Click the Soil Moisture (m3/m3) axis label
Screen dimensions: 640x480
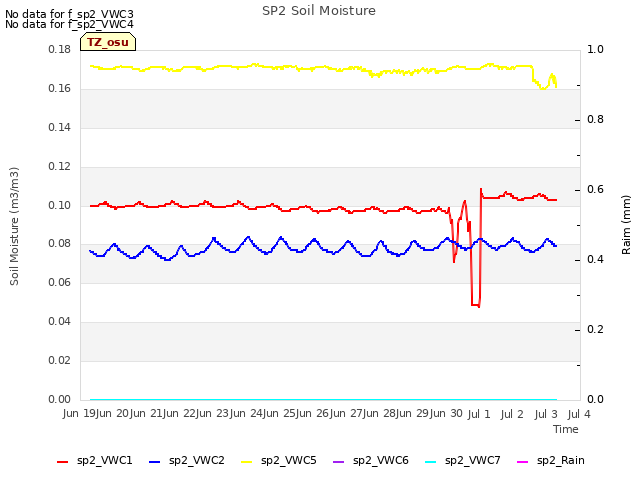tap(14, 226)
